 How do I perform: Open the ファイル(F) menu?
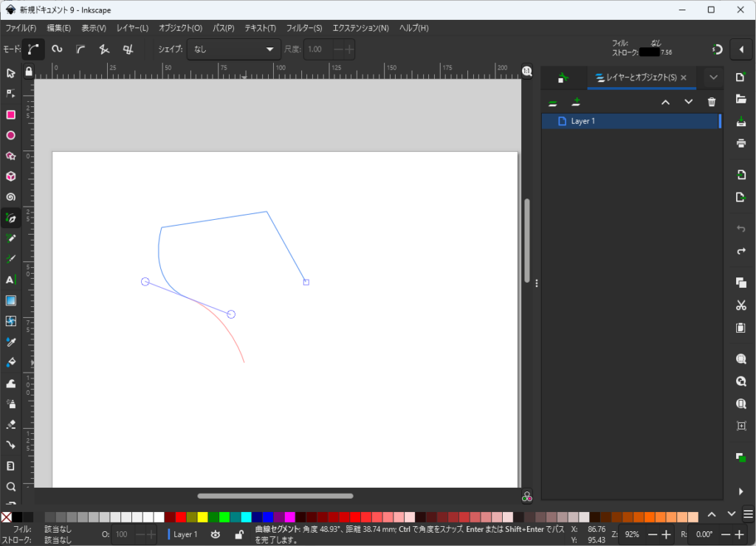click(21, 28)
